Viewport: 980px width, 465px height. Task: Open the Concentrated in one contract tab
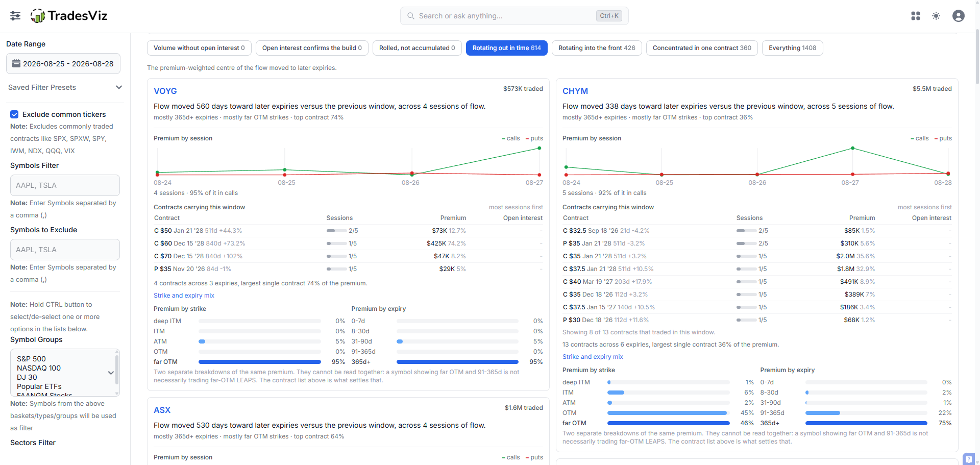click(x=702, y=48)
